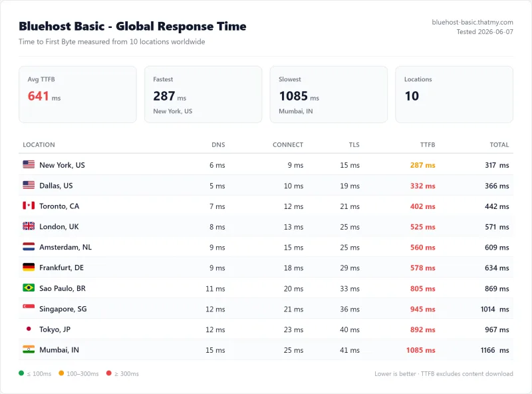Select the Singapore, SG location name
The image size is (532, 394).
(x=63, y=309)
